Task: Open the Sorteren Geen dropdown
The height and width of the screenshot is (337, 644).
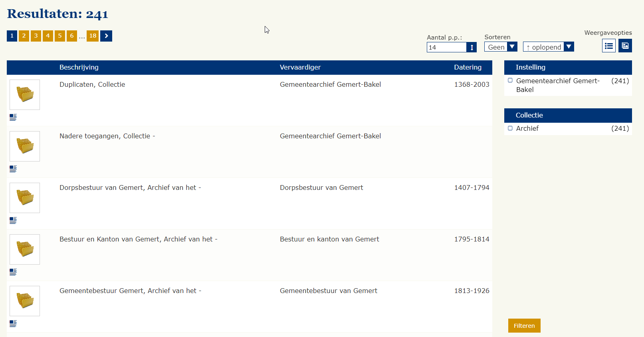Action: 501,47
